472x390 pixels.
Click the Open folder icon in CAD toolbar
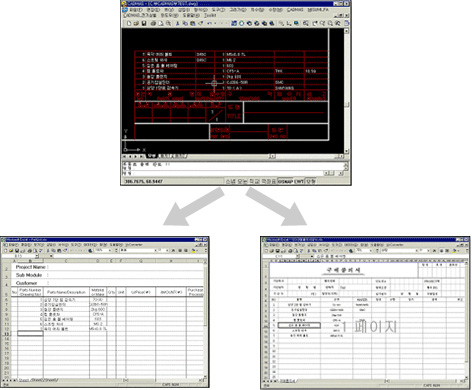(136, 23)
